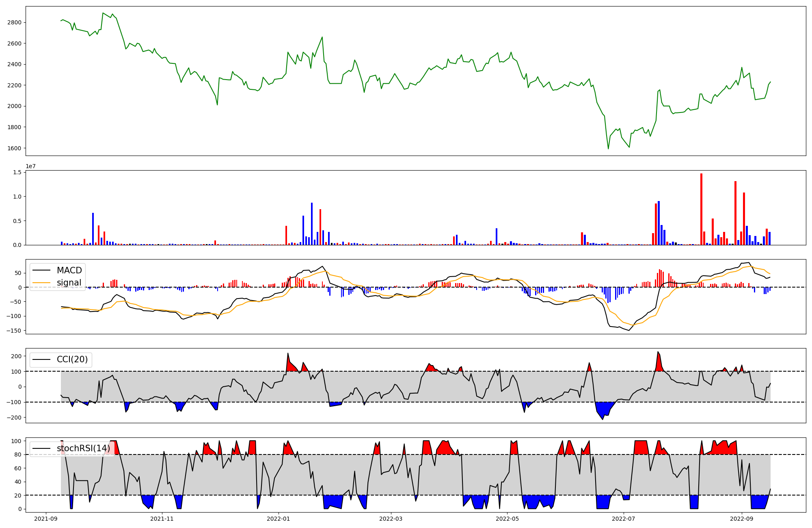Screen dimensions: 812x528
Task: Click the 1600 price axis tick label
Action: click(14, 148)
